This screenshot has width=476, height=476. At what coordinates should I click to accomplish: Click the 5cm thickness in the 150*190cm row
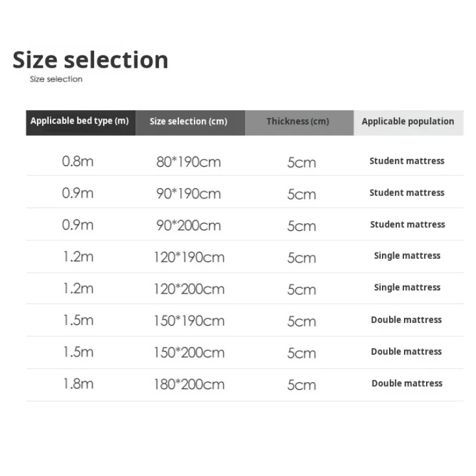(301, 321)
